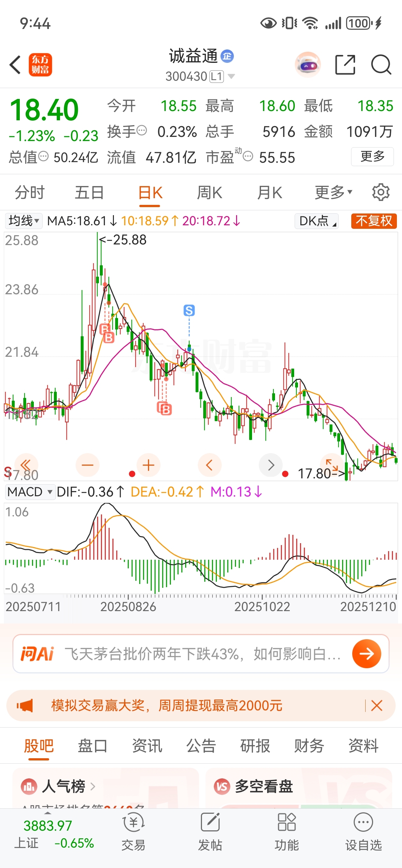Open the search magnifier icon
This screenshot has height=868, width=402.
(381, 64)
